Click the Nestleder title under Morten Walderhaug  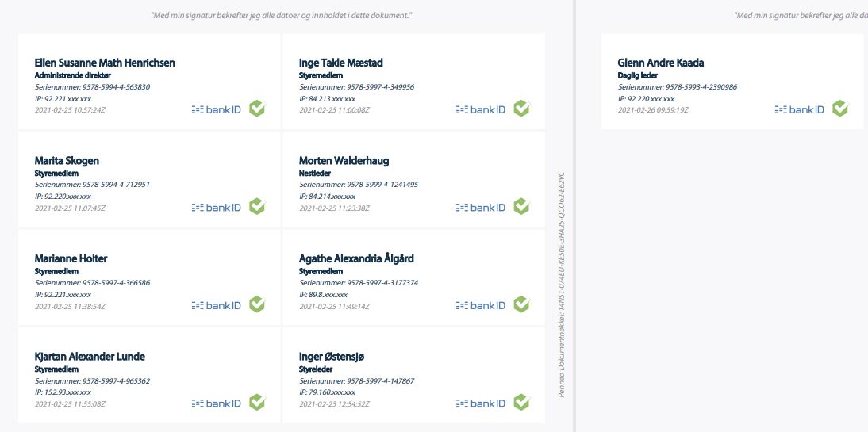[x=314, y=173]
